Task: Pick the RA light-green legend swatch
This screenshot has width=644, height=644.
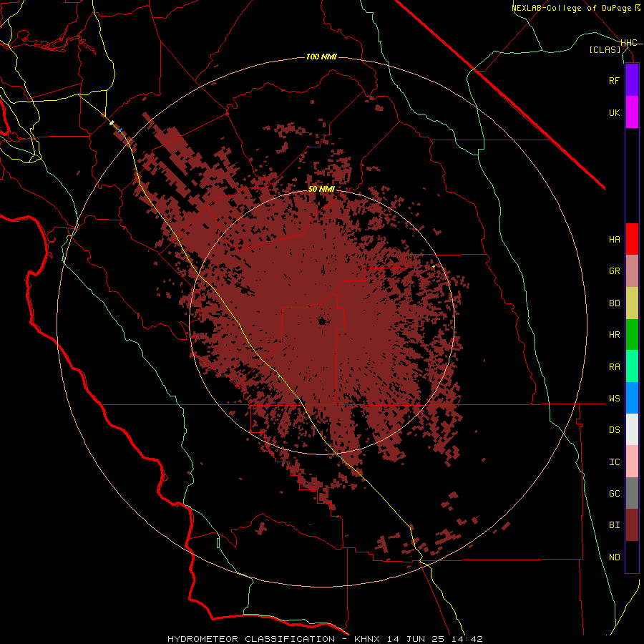Action: 632,366
